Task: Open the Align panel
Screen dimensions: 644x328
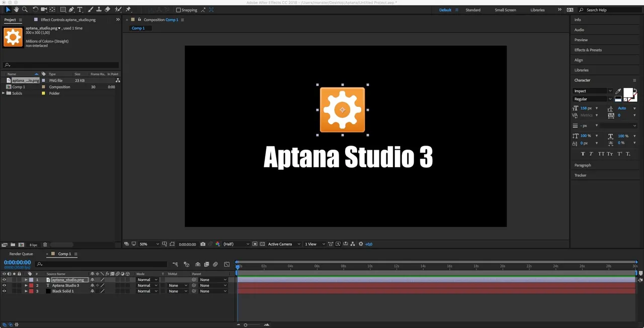Action: (x=579, y=60)
